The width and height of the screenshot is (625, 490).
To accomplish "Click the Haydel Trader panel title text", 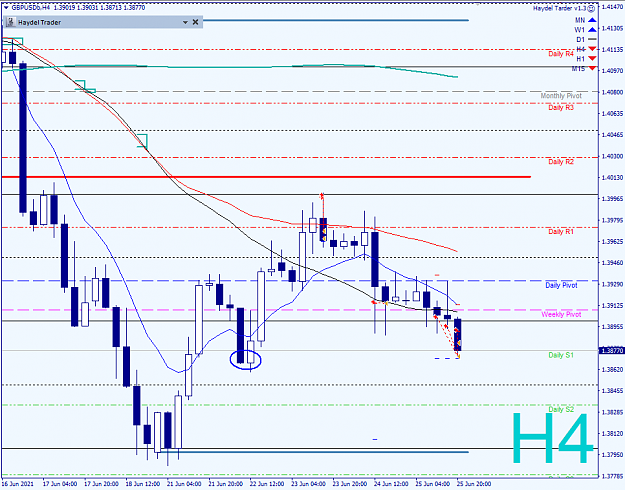I will pyautogui.click(x=39, y=23).
